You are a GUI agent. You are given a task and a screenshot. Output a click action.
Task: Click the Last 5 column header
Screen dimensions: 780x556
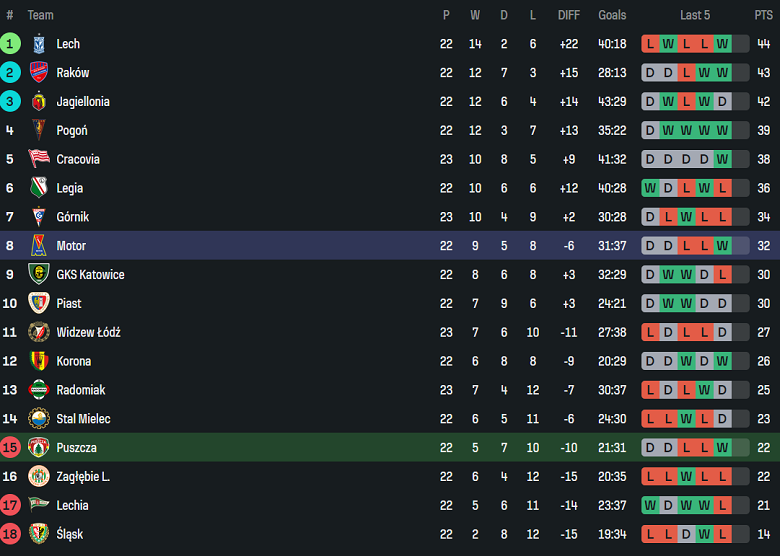click(695, 15)
